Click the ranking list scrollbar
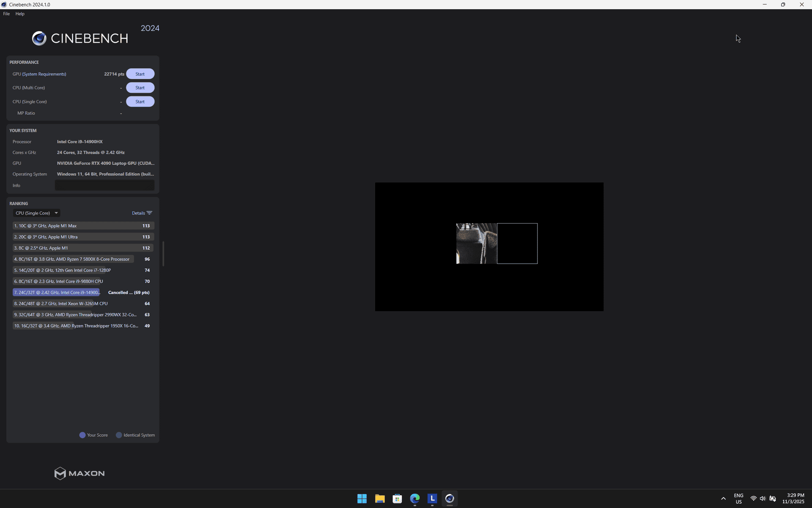This screenshot has height=508, width=812. [163, 254]
